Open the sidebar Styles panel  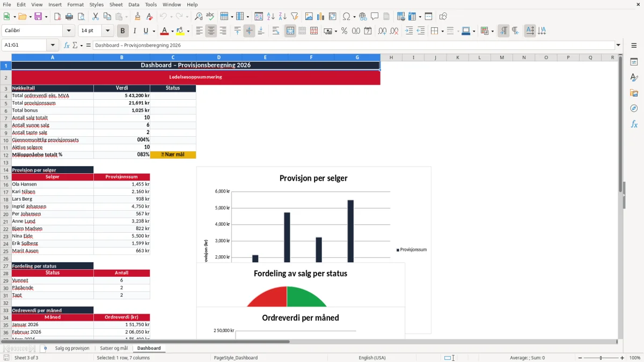[x=634, y=78]
